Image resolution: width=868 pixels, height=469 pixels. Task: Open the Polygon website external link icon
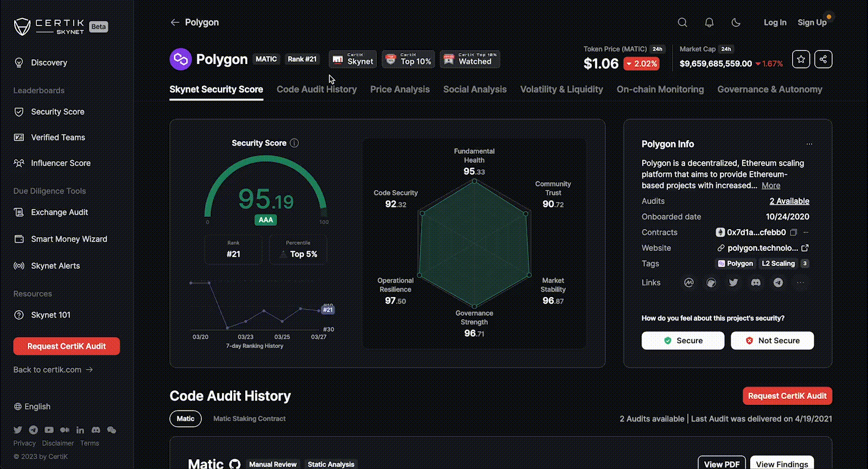(805, 248)
